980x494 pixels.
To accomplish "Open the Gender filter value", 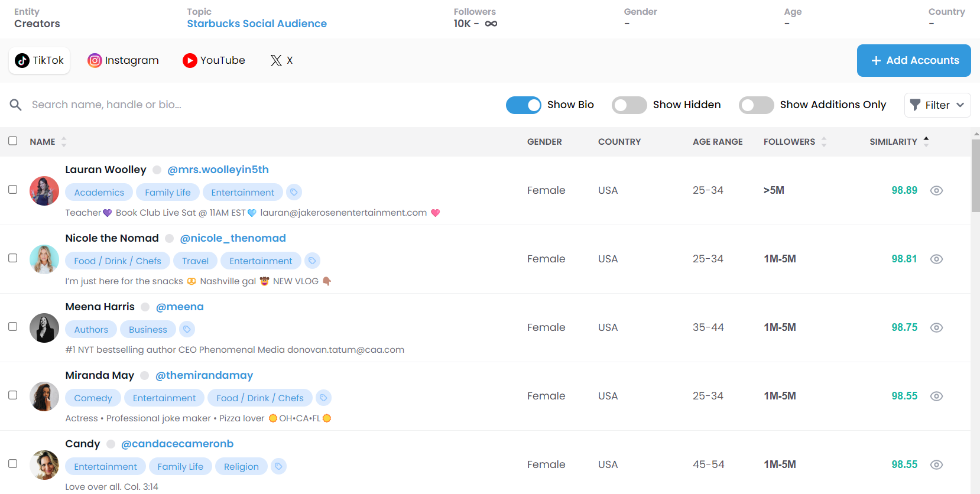I will click(627, 24).
